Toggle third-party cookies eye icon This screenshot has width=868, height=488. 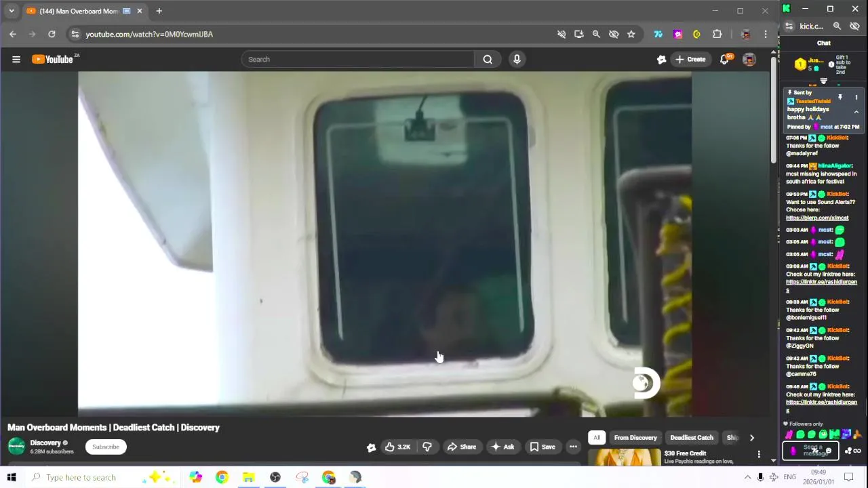click(x=614, y=34)
